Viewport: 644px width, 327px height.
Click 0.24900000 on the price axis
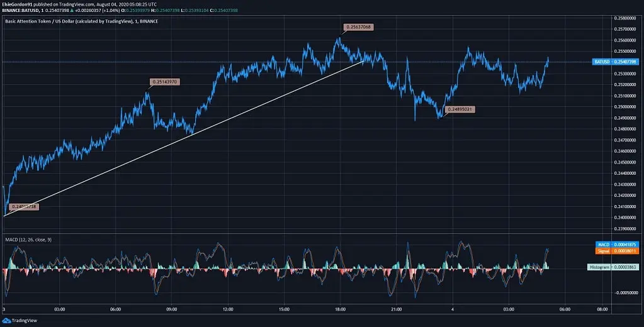pos(625,118)
